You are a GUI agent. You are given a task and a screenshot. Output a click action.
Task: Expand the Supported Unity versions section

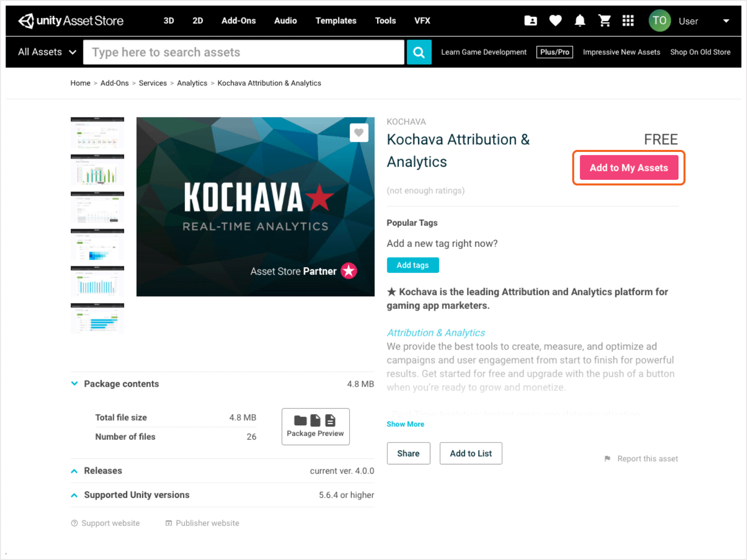pyautogui.click(x=74, y=495)
